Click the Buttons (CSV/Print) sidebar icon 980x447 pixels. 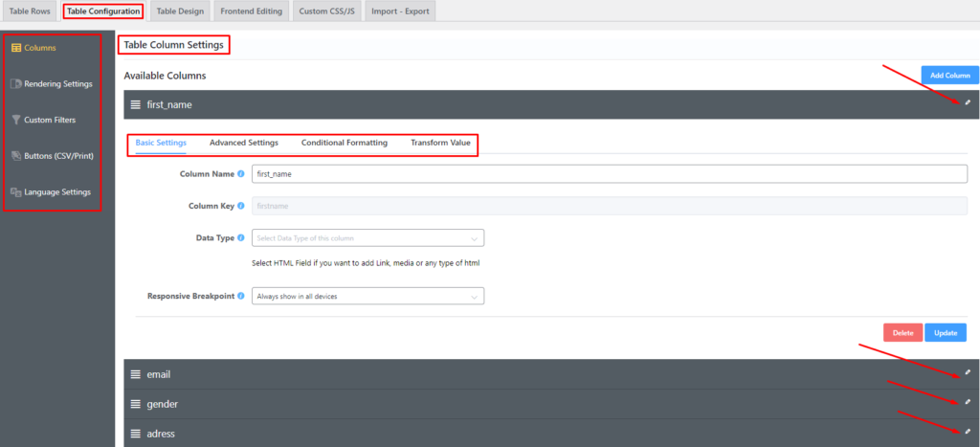pyautogui.click(x=16, y=156)
